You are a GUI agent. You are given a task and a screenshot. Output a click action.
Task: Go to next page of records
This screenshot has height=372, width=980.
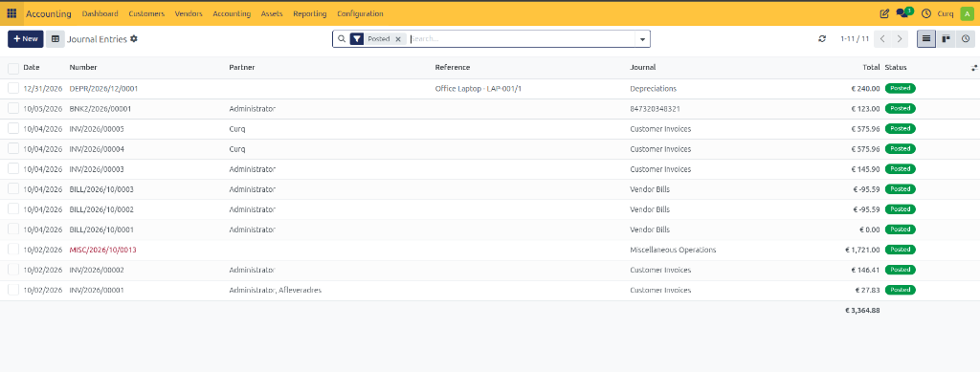tap(900, 38)
